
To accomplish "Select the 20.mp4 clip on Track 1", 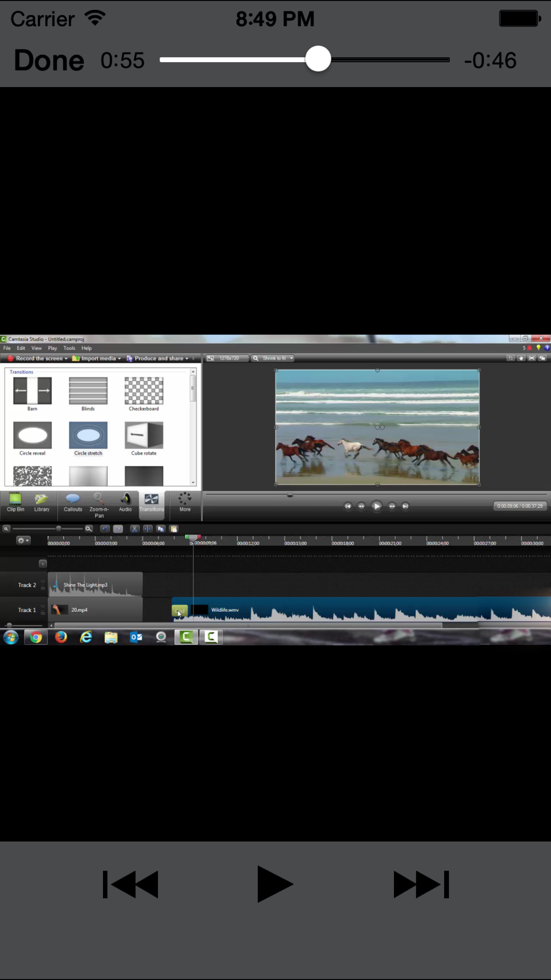I will tap(95, 610).
